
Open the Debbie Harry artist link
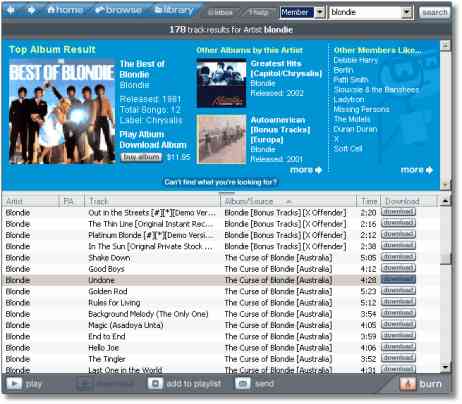(x=355, y=60)
